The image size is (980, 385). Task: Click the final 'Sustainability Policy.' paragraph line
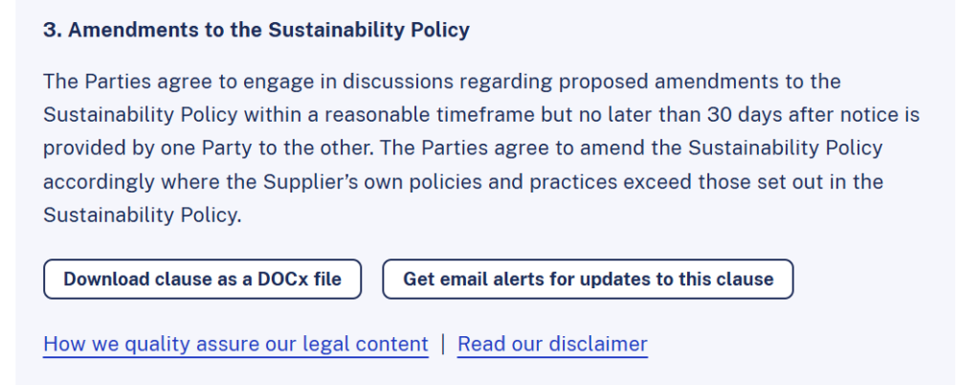point(142,215)
